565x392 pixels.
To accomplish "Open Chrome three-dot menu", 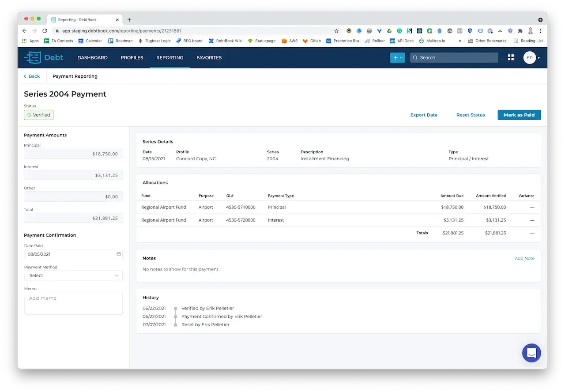I will point(541,31).
